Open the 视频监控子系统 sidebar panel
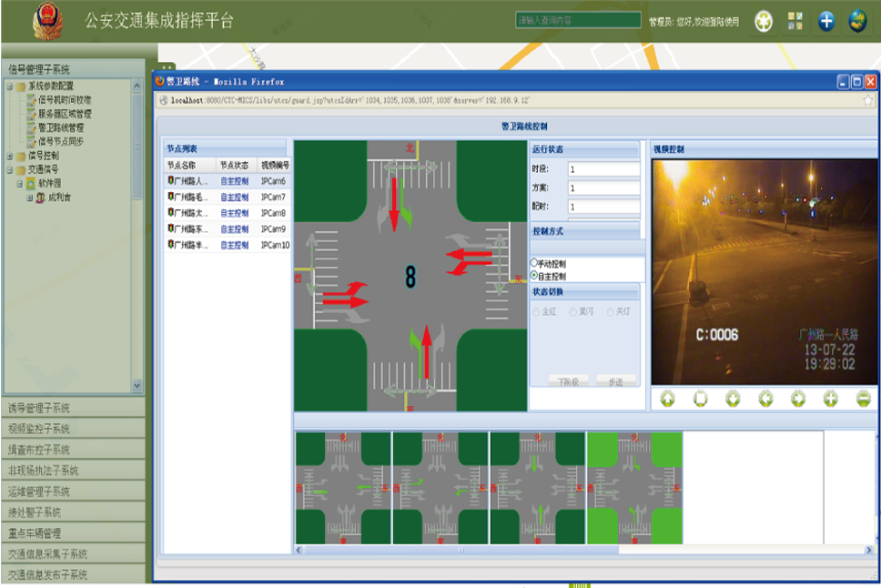 pos(73,429)
